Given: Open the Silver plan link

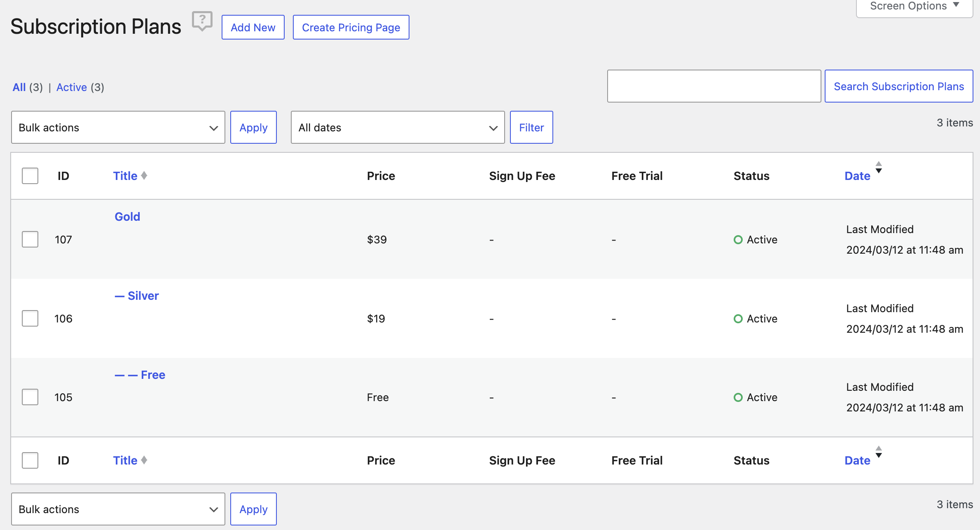Looking at the screenshot, I should point(136,296).
